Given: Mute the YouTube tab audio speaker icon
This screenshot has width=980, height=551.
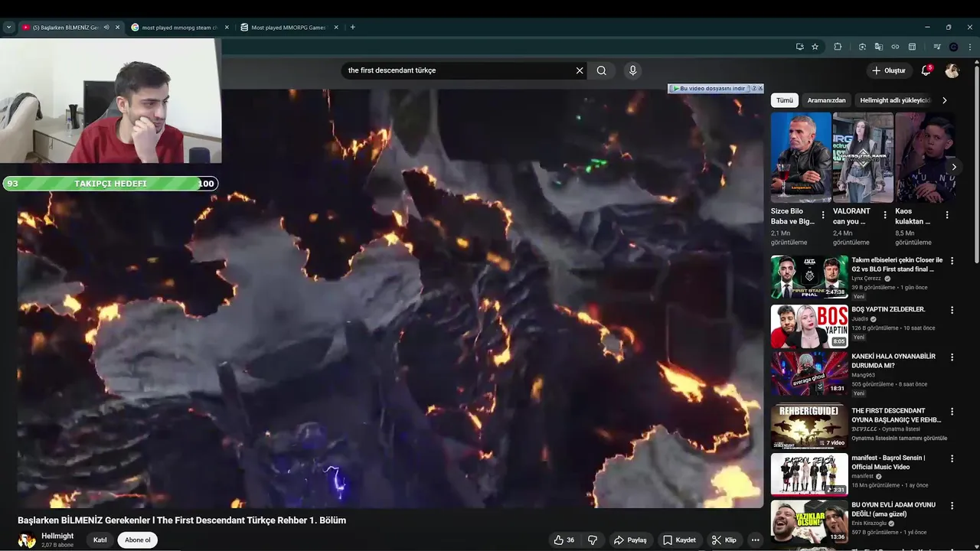Looking at the screenshot, I should (x=106, y=28).
